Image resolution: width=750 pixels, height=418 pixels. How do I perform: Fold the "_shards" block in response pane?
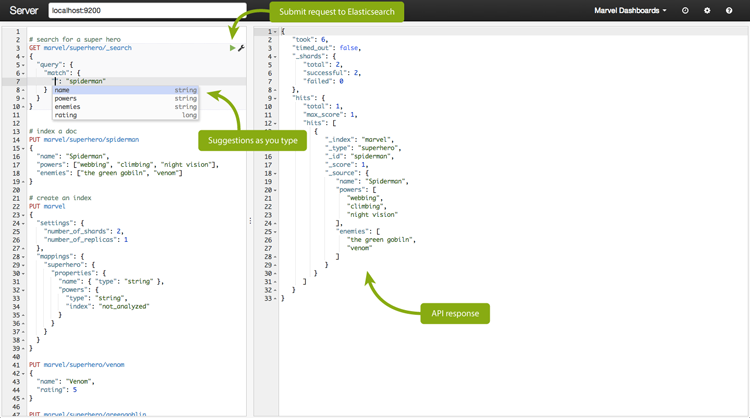[x=275, y=56]
